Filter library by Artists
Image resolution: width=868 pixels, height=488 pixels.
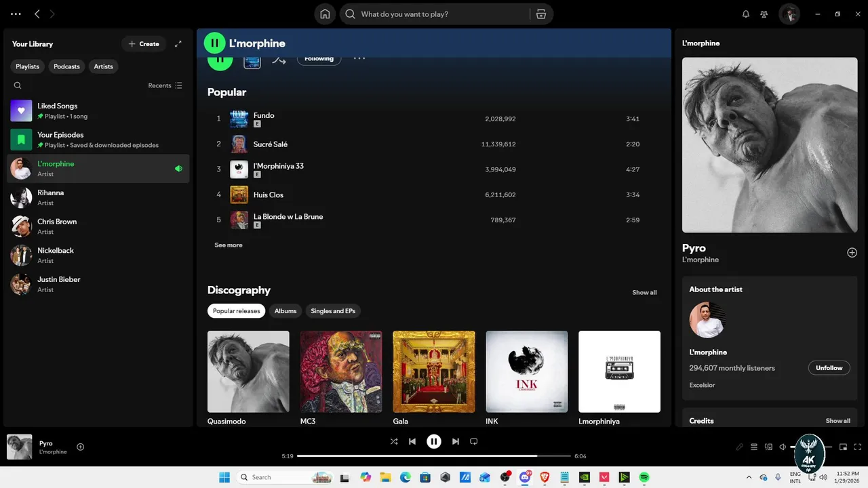pos(104,66)
